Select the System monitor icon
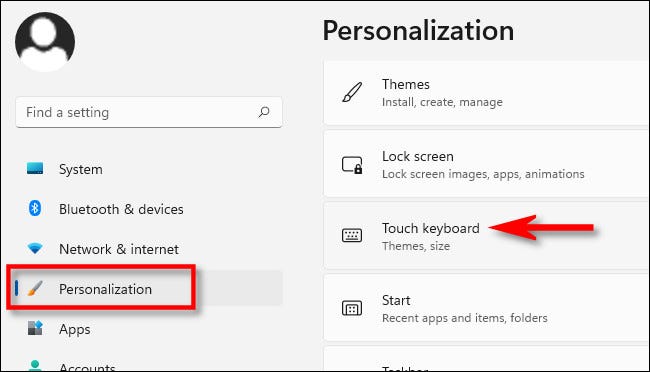 click(35, 168)
